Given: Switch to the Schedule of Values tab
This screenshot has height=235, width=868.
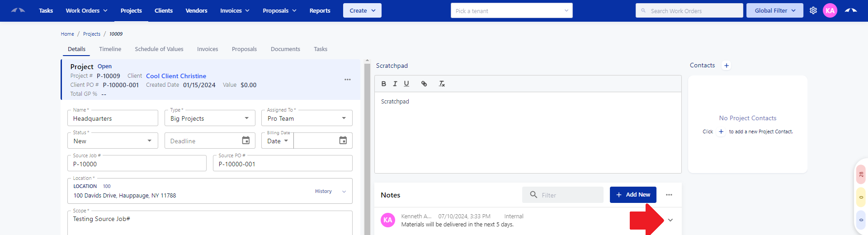Looking at the screenshot, I should coord(159,49).
